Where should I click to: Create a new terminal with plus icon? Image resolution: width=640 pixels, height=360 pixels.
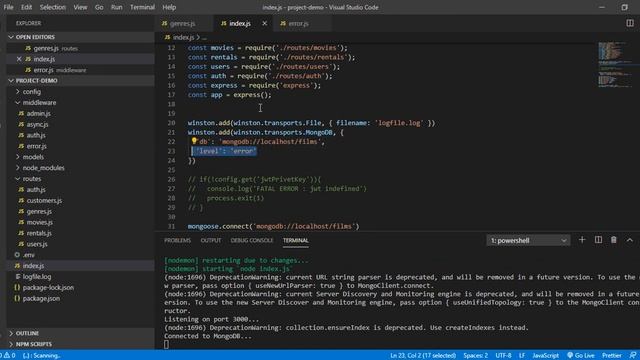[x=582, y=240]
